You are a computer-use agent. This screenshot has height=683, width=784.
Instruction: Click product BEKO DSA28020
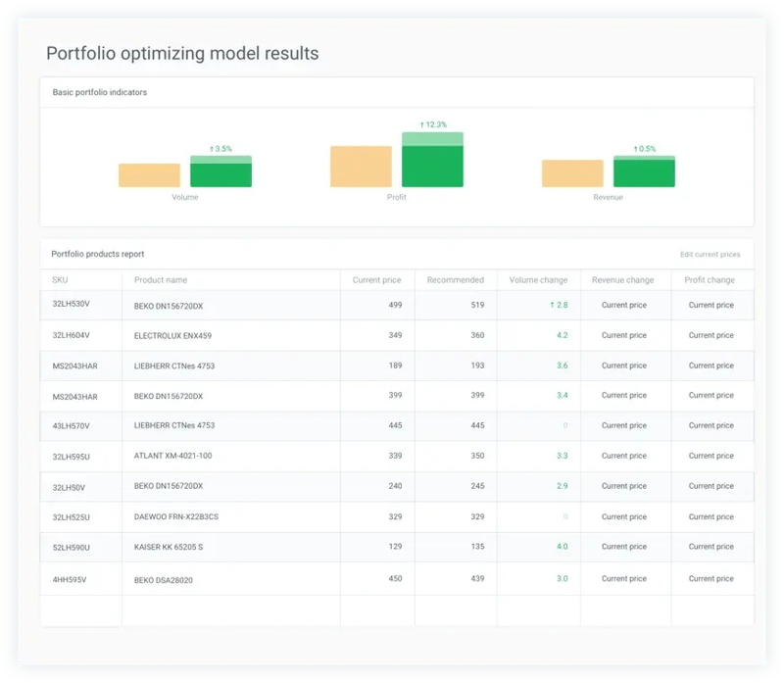[163, 580]
